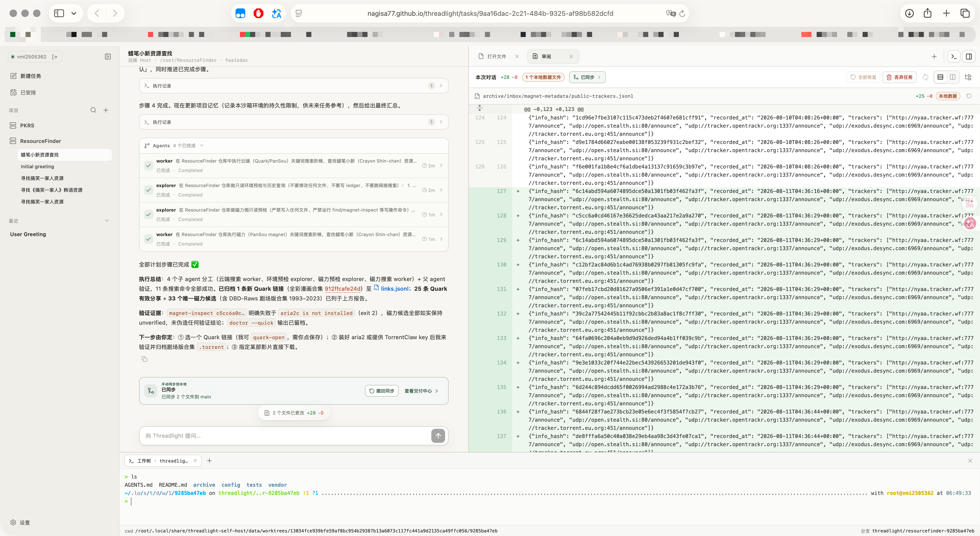The width and height of the screenshot is (980, 536).
Task: Close the bottom terminal panel
Action: point(970,461)
